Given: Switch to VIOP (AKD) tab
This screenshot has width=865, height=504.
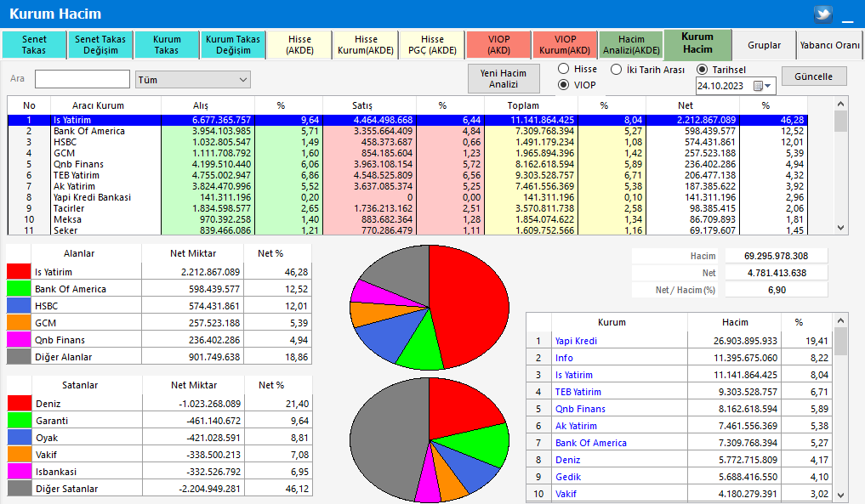Looking at the screenshot, I should [498, 45].
